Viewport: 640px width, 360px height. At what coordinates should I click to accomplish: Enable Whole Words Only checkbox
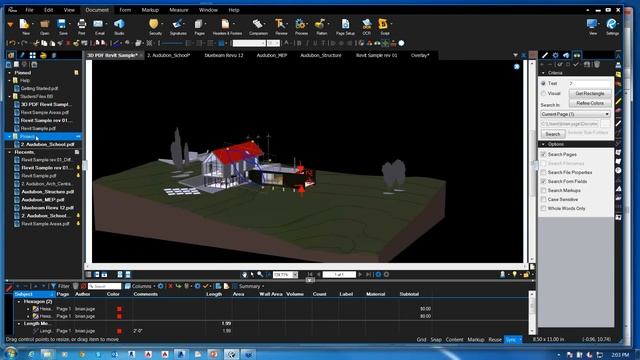pyautogui.click(x=543, y=208)
